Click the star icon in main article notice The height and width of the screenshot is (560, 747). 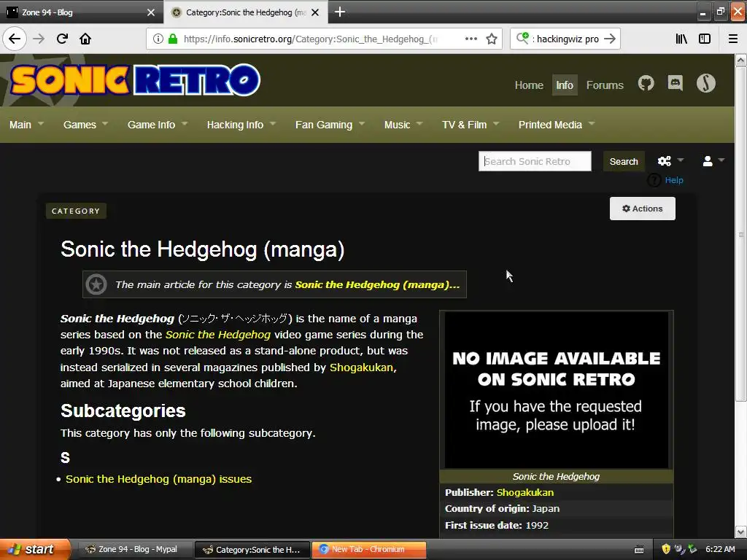(x=96, y=284)
